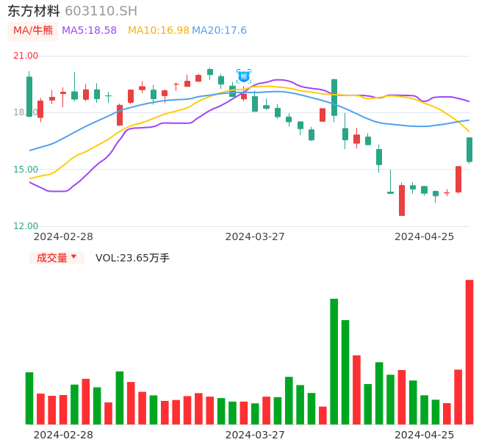This screenshot has height=445, width=504.
Task: Click the last green candlestick on the right
Action: (469, 150)
